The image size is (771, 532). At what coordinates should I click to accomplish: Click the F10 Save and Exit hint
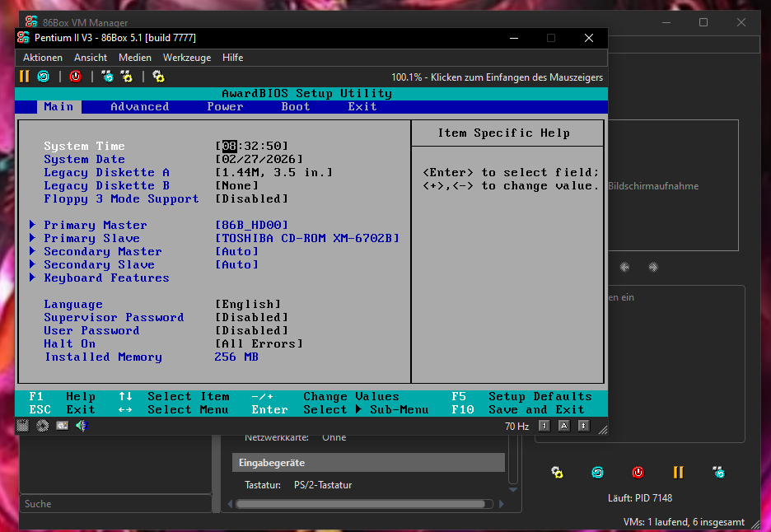point(518,409)
